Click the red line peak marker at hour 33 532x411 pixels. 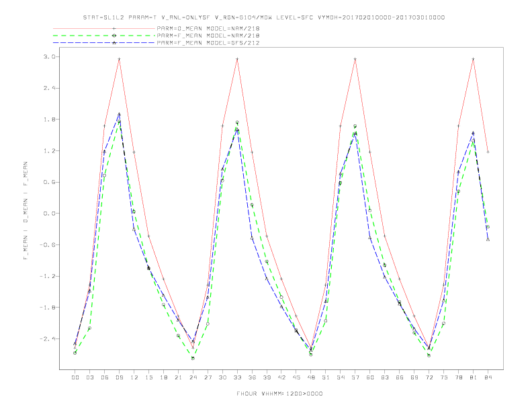point(237,59)
